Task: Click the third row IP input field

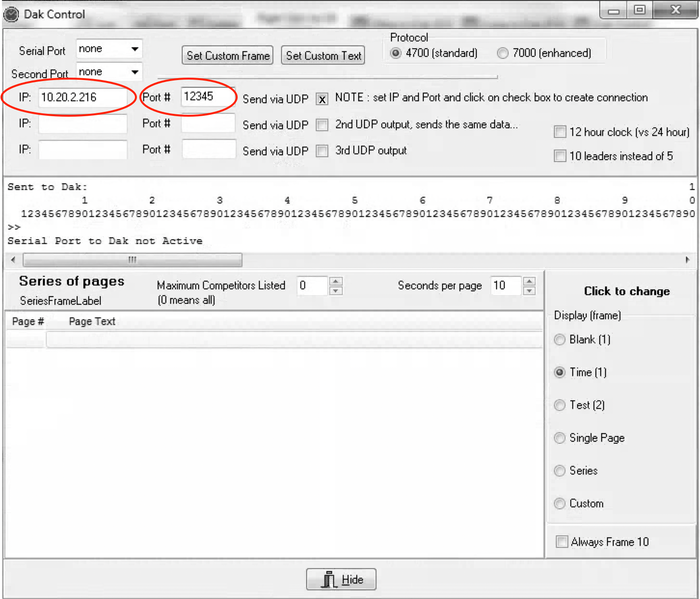Action: pos(83,150)
